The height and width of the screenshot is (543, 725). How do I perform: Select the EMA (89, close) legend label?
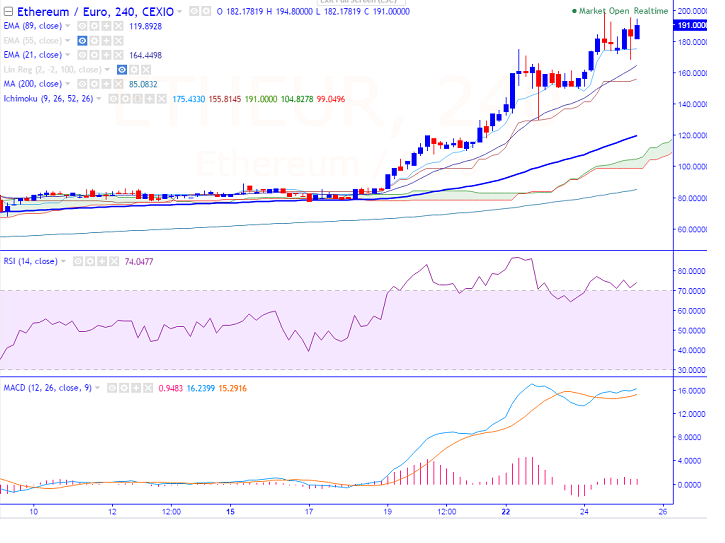[x=32, y=26]
